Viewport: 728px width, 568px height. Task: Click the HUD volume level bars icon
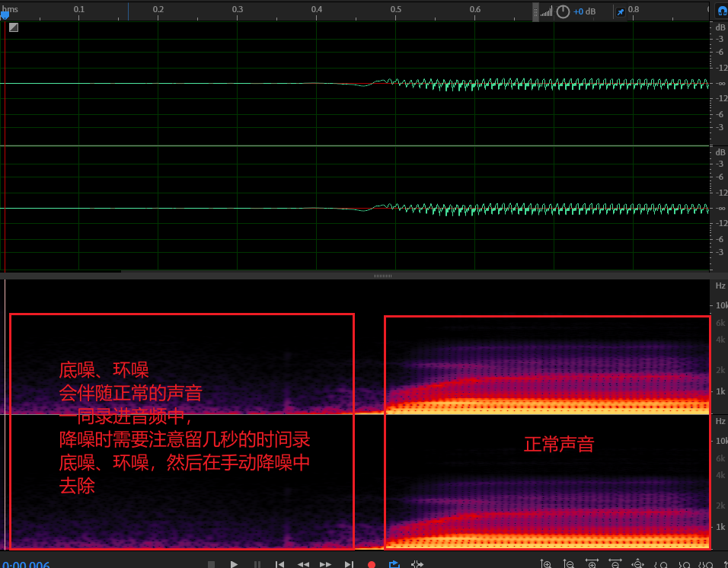click(x=547, y=11)
